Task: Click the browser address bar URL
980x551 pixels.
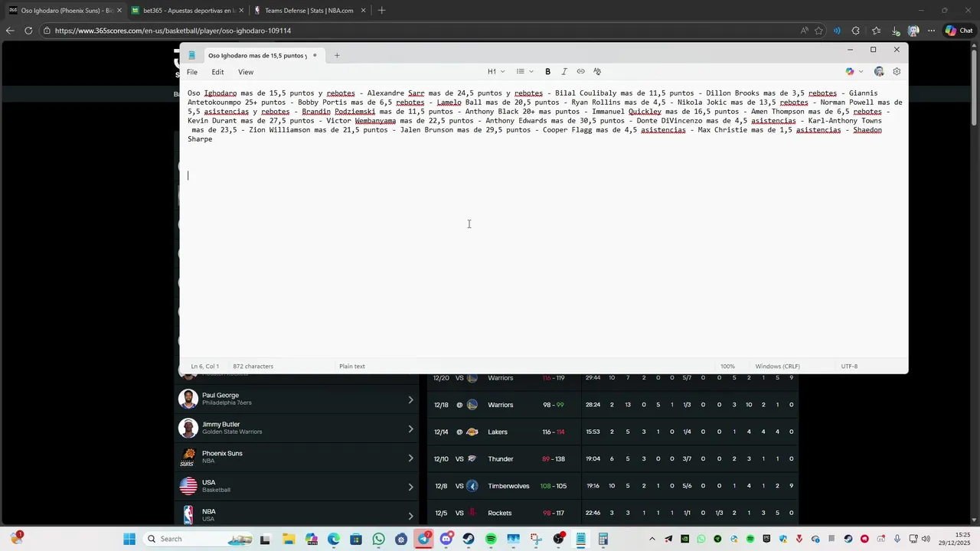Action: (x=173, y=31)
